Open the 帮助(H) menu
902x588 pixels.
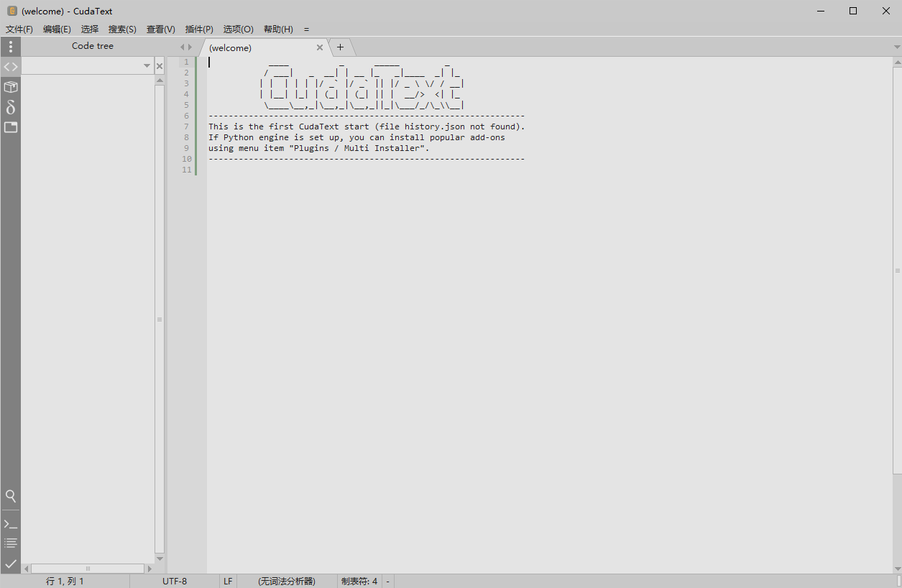click(278, 29)
